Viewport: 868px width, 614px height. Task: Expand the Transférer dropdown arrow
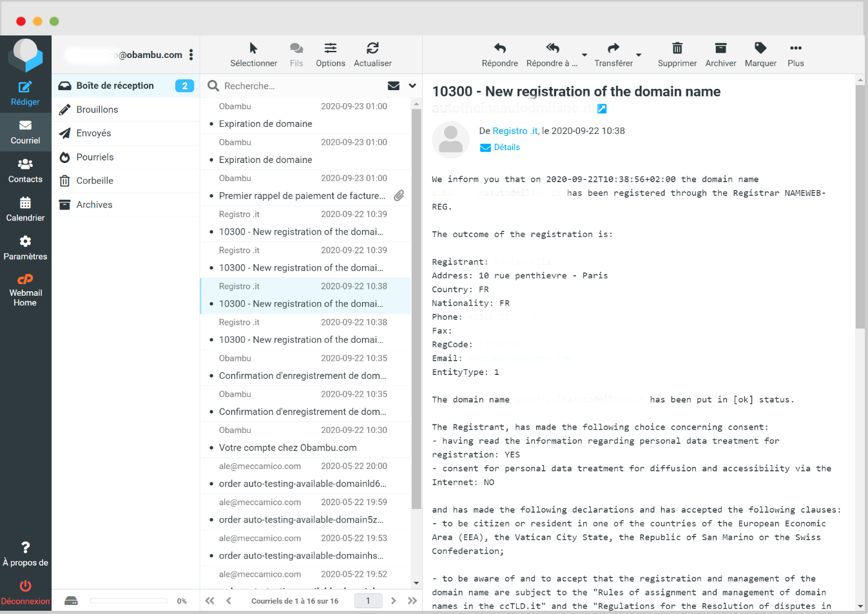[x=639, y=55]
